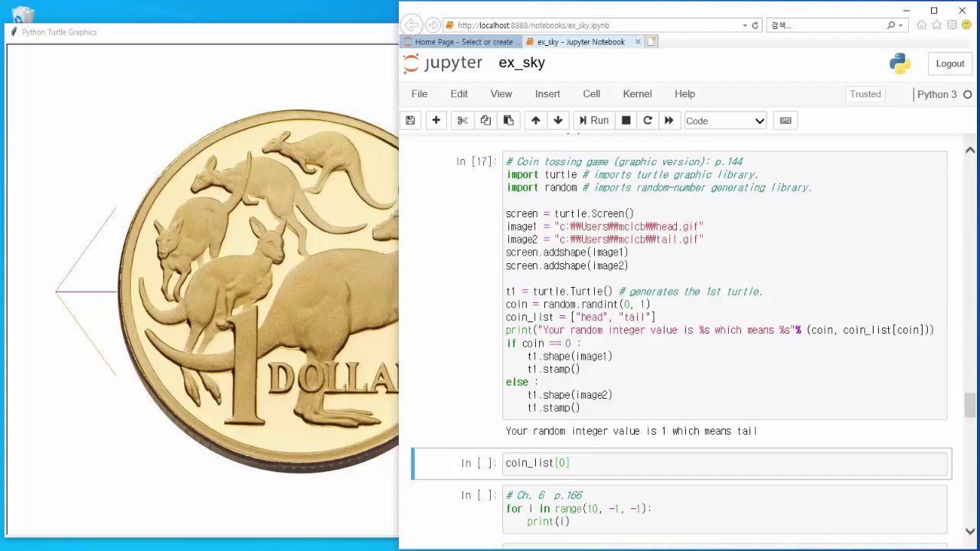Image resolution: width=980 pixels, height=551 pixels.
Task: Open the Kernel menu
Action: click(x=637, y=93)
